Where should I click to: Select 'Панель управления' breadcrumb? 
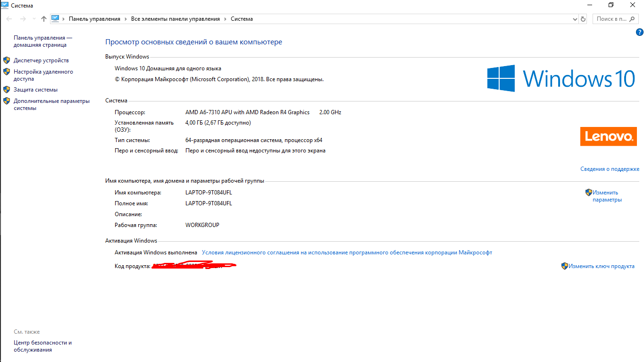(x=94, y=19)
